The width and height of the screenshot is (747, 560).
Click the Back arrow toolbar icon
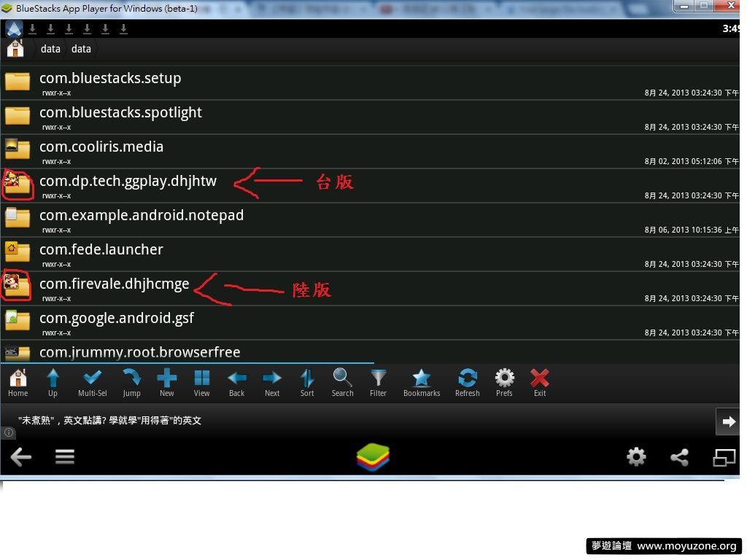click(x=237, y=383)
